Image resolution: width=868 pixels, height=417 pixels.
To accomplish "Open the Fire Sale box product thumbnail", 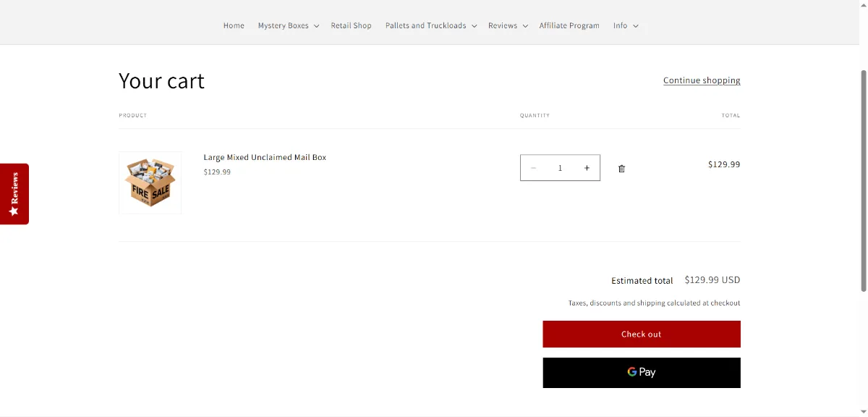I will pos(150,182).
